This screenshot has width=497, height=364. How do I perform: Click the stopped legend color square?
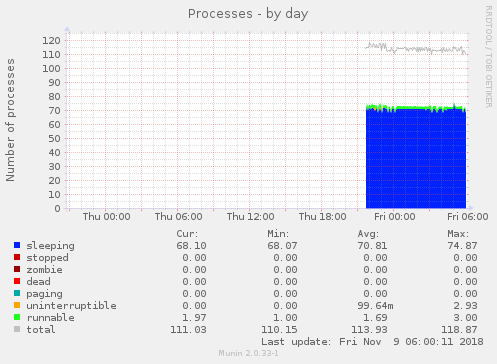pyautogui.click(x=17, y=257)
